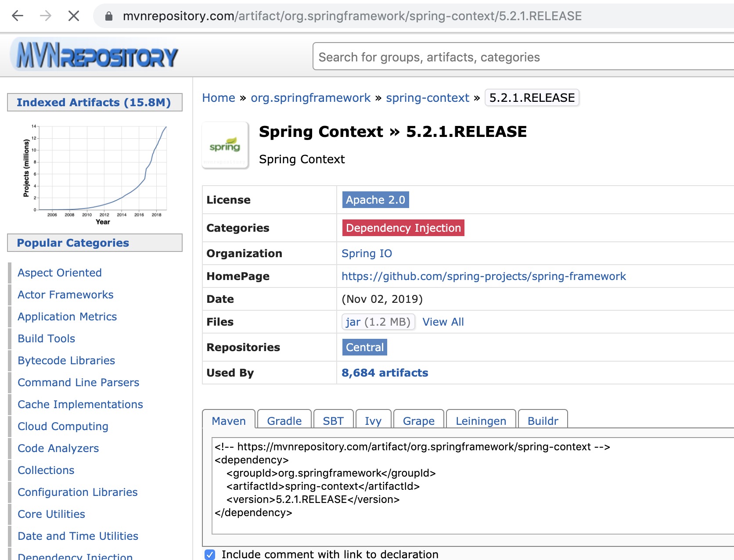Screen dimensions: 734x560
Task: Click the search groups, artifacts field
Action: [522, 57]
